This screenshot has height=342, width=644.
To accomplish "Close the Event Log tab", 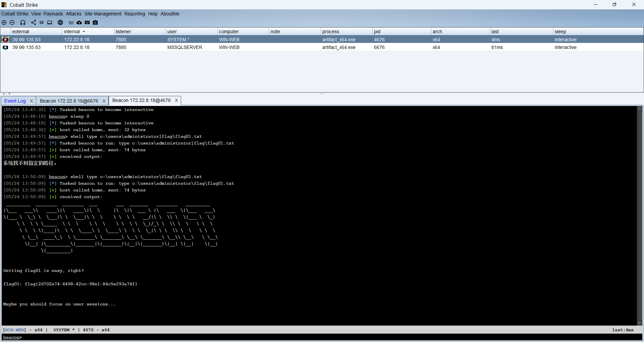I will [32, 101].
